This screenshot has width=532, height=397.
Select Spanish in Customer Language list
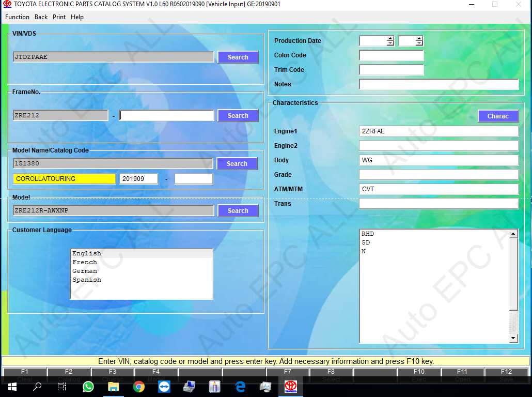coord(142,280)
